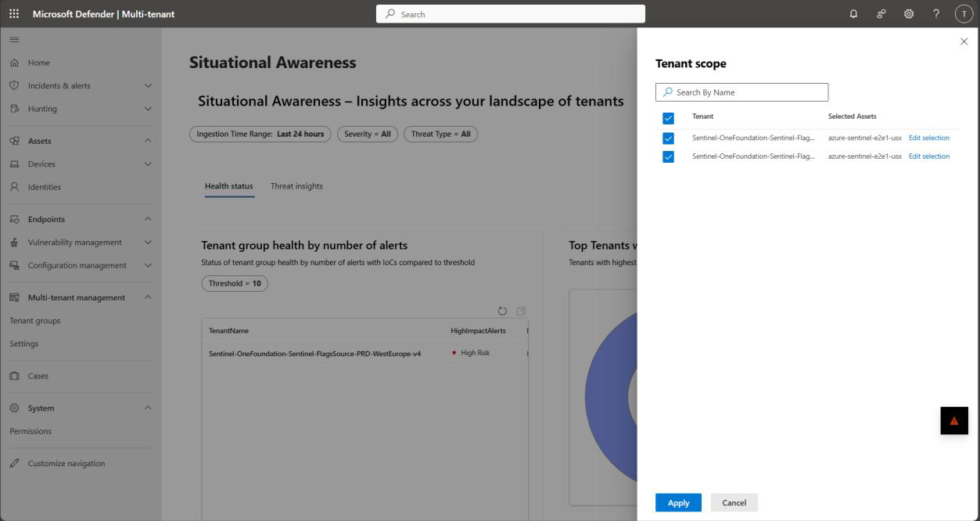This screenshot has width=980, height=521.
Task: Switch to the Threat insights tab
Action: pos(296,186)
